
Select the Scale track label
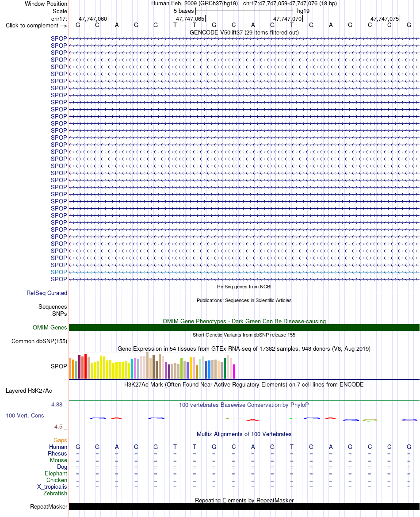coord(60,11)
